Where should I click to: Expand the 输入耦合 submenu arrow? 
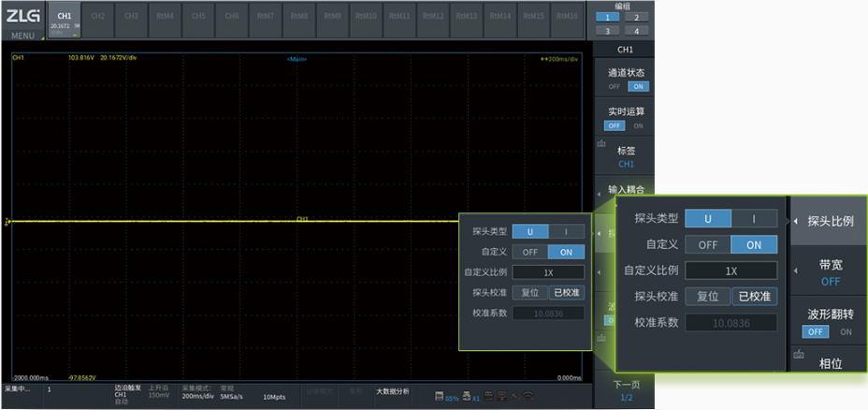pos(599,194)
